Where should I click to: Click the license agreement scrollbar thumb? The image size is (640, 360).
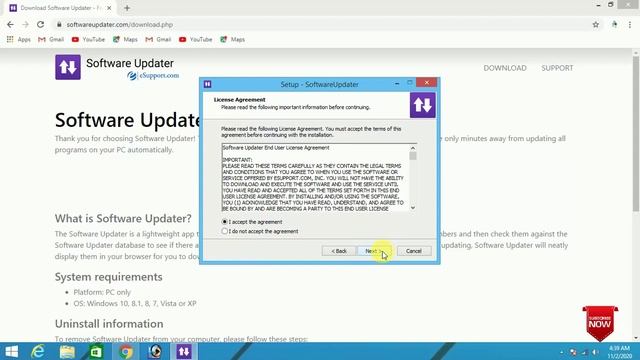coord(413,156)
